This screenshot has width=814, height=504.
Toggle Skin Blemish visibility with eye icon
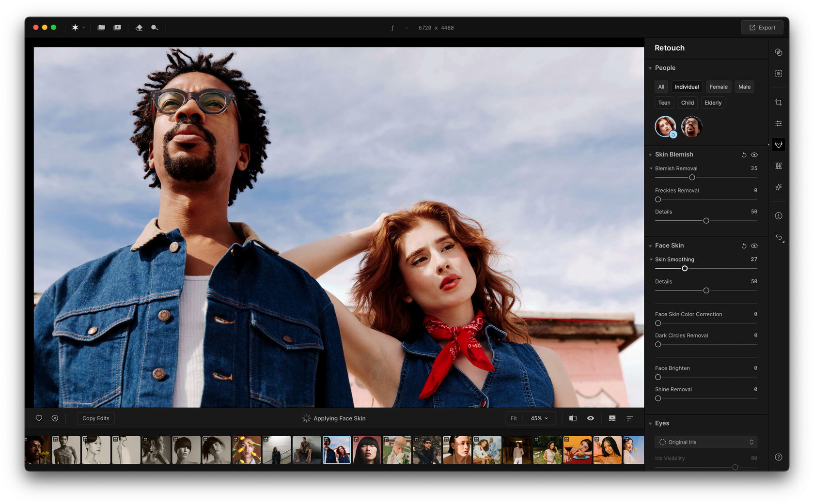pos(754,154)
